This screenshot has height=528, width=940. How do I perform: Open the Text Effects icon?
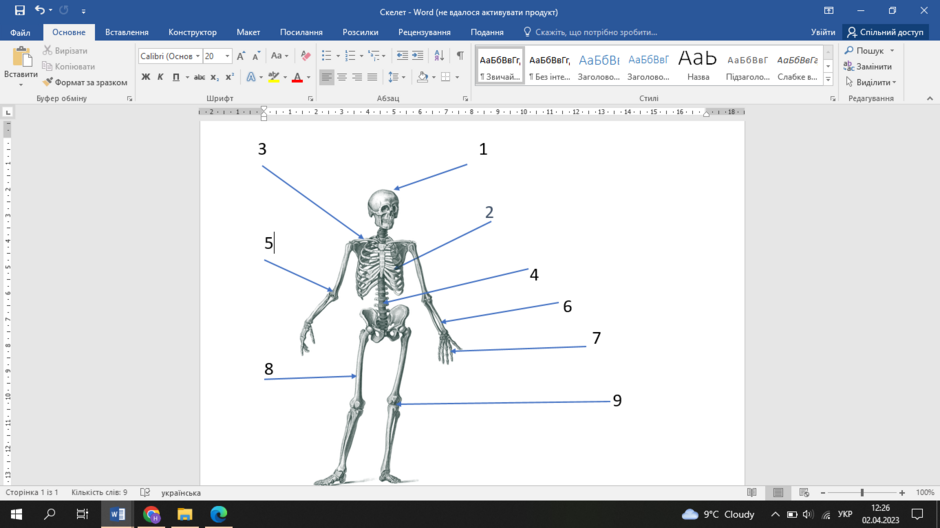click(x=251, y=77)
